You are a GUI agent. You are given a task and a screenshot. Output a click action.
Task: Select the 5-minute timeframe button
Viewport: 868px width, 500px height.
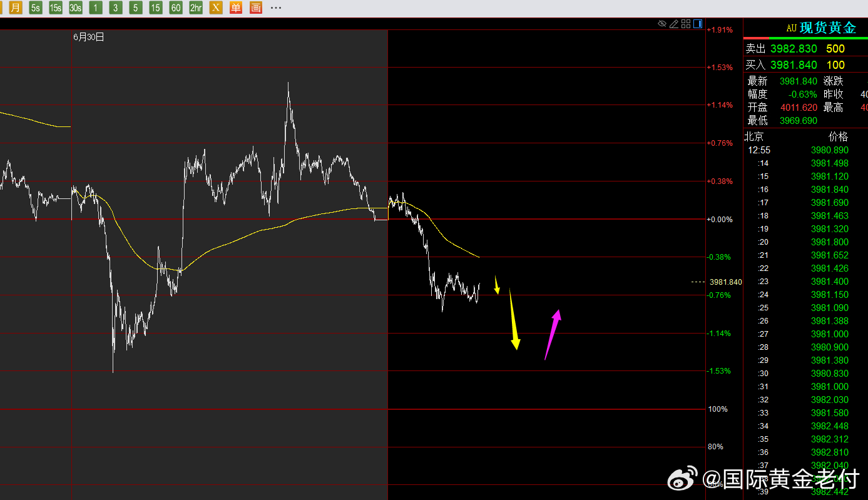tap(136, 8)
